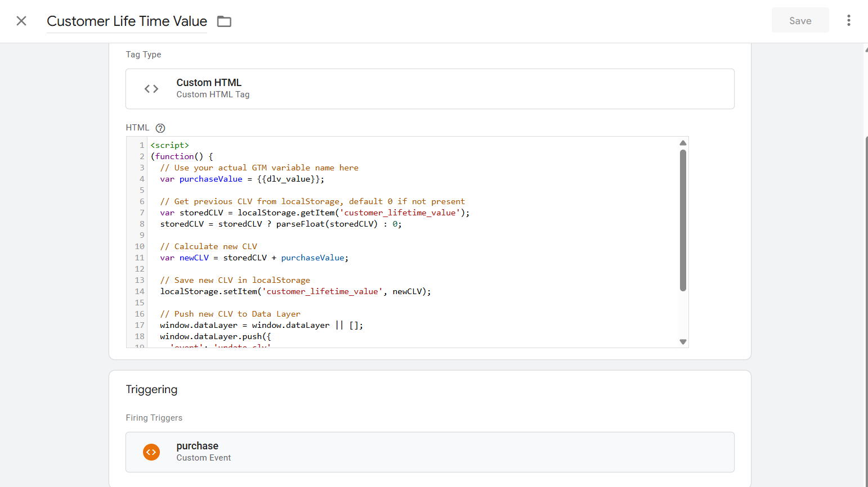The width and height of the screenshot is (868, 487).
Task: Place cursor on localStorage.setItem line
Action: [295, 292]
